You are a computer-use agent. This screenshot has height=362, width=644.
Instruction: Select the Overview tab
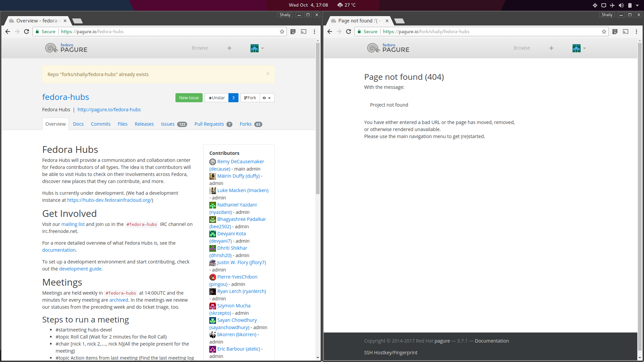(x=55, y=124)
